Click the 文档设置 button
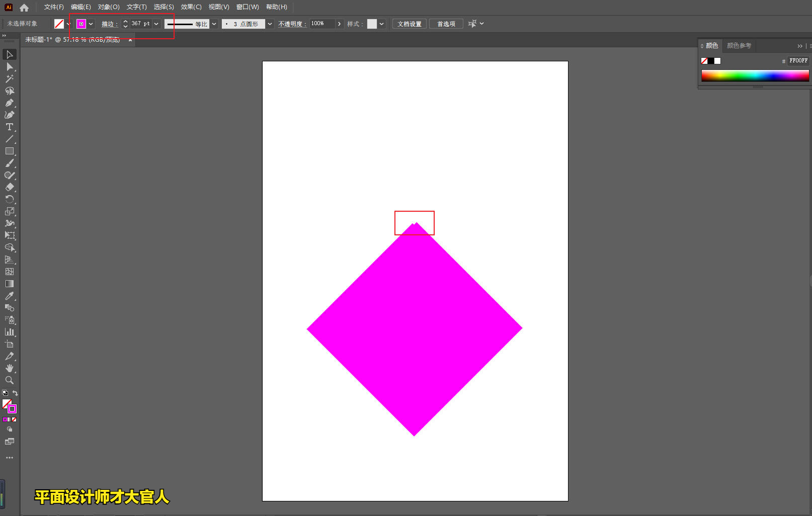This screenshot has height=516, width=812. tap(409, 24)
